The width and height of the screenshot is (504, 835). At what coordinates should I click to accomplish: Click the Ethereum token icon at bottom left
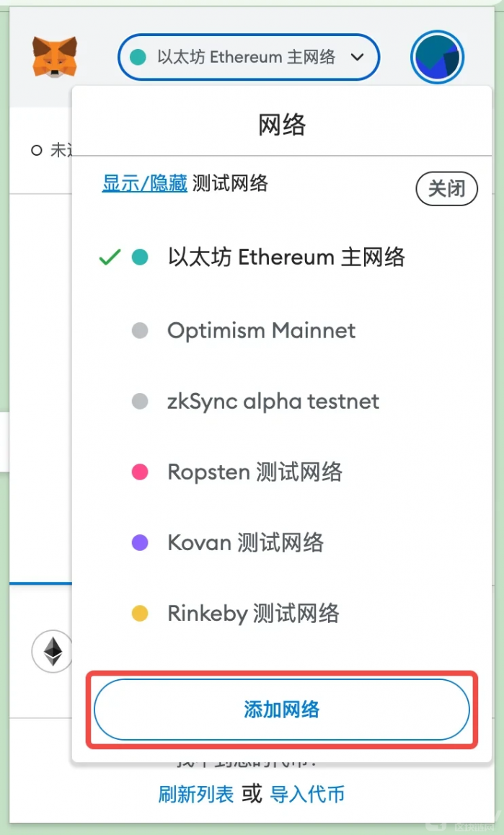52,651
